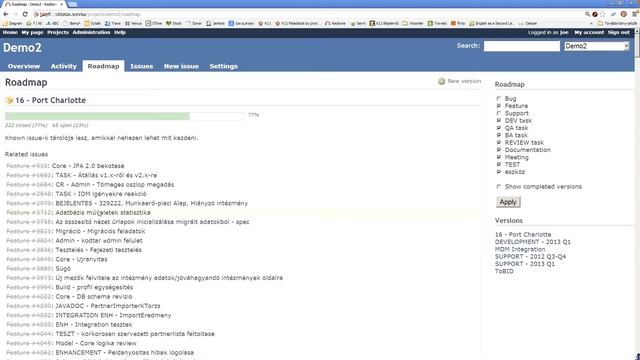Open issue Adatbázis műveletek statisztika
640x360 pixels.
(x=103, y=213)
